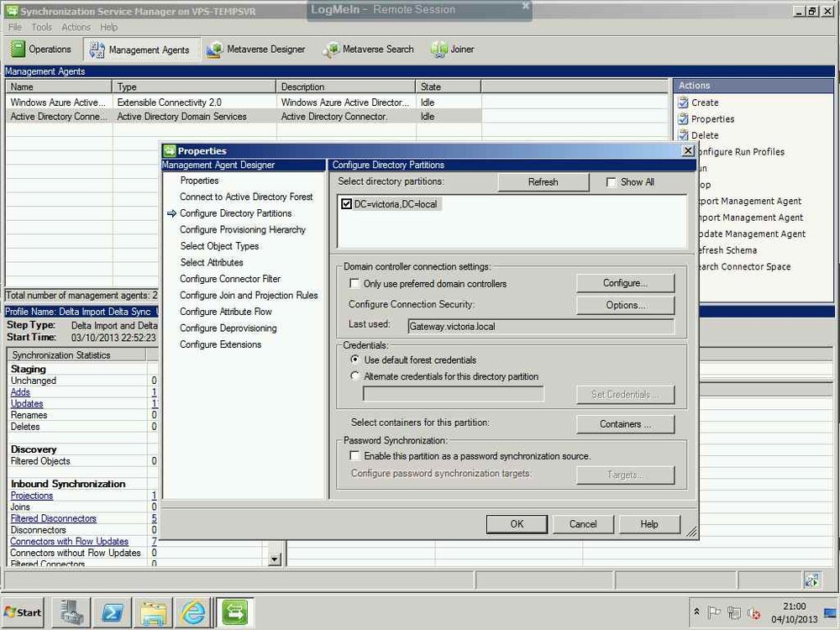The height and width of the screenshot is (630, 840).
Task: Open the File menu
Action: coord(15,27)
